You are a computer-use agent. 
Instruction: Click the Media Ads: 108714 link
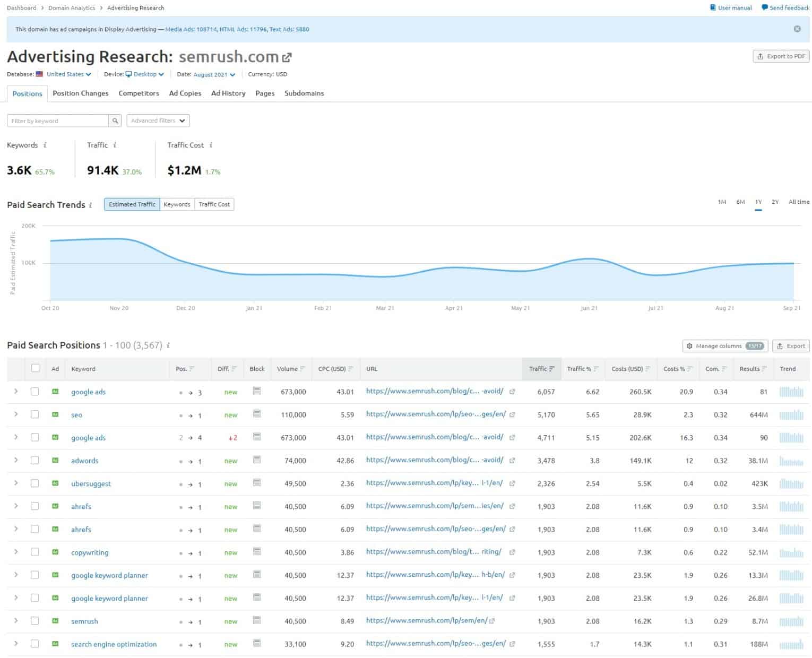(x=191, y=29)
